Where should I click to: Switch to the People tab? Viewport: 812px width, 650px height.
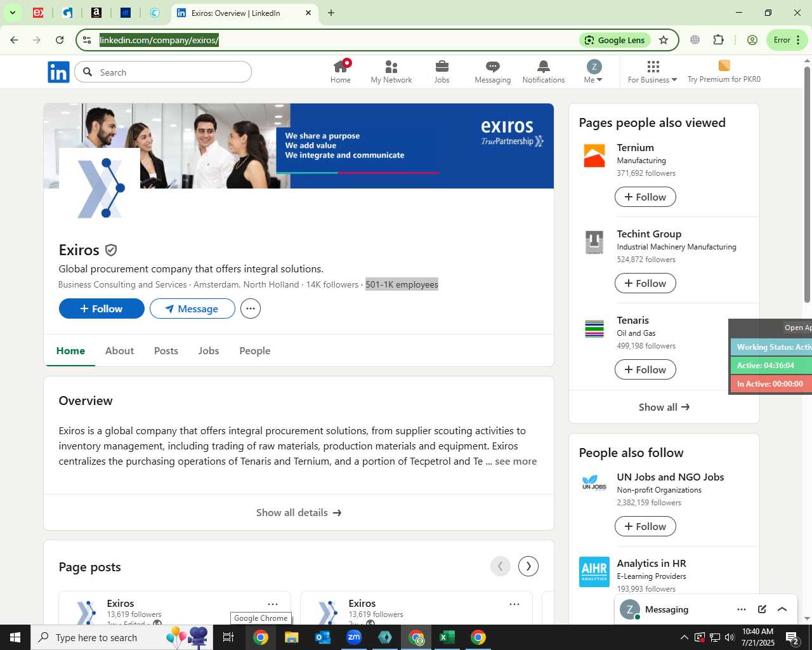(x=255, y=350)
